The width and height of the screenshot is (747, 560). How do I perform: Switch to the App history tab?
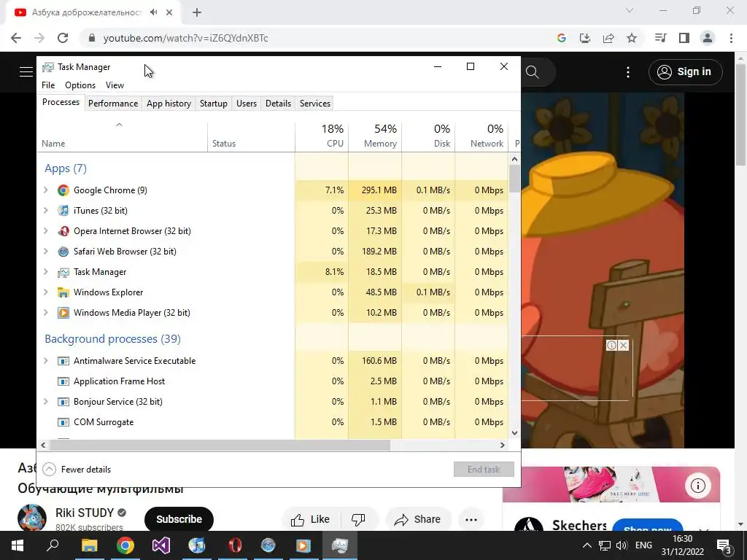tap(169, 104)
